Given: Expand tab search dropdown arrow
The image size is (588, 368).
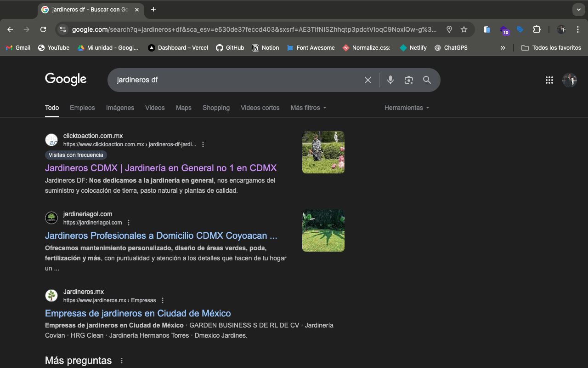Looking at the screenshot, I should [579, 9].
